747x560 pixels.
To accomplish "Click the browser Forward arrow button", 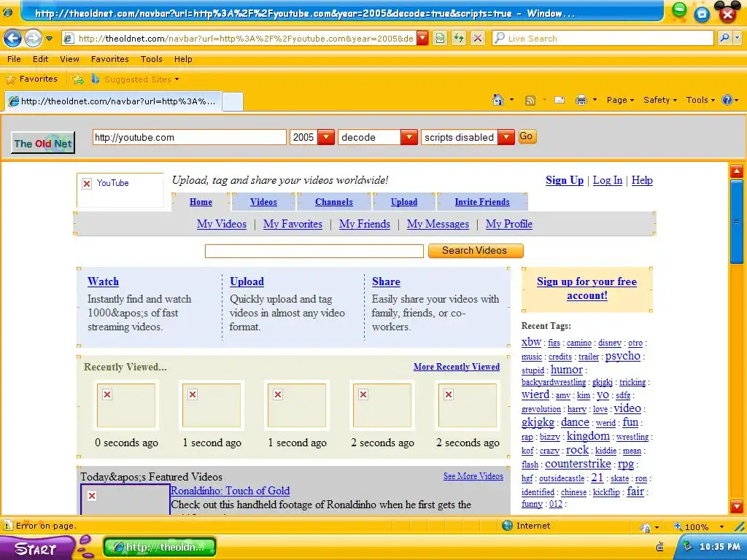I will (33, 39).
